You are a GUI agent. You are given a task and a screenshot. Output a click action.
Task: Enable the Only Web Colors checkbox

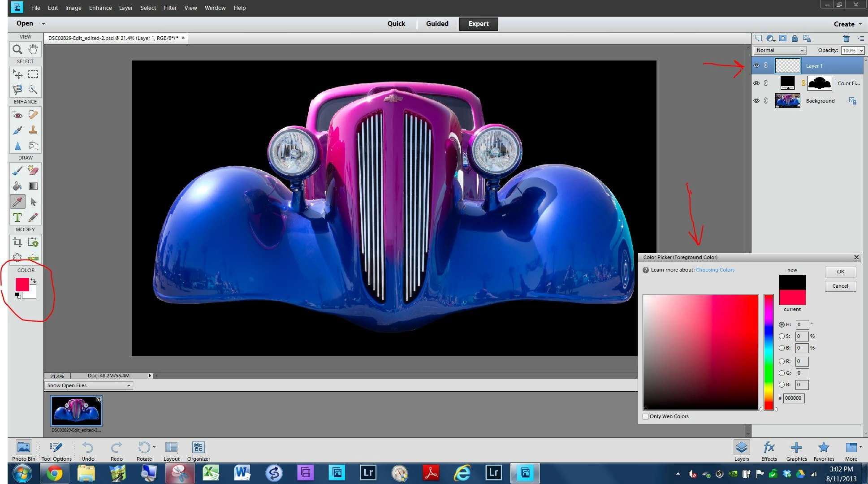click(x=646, y=416)
